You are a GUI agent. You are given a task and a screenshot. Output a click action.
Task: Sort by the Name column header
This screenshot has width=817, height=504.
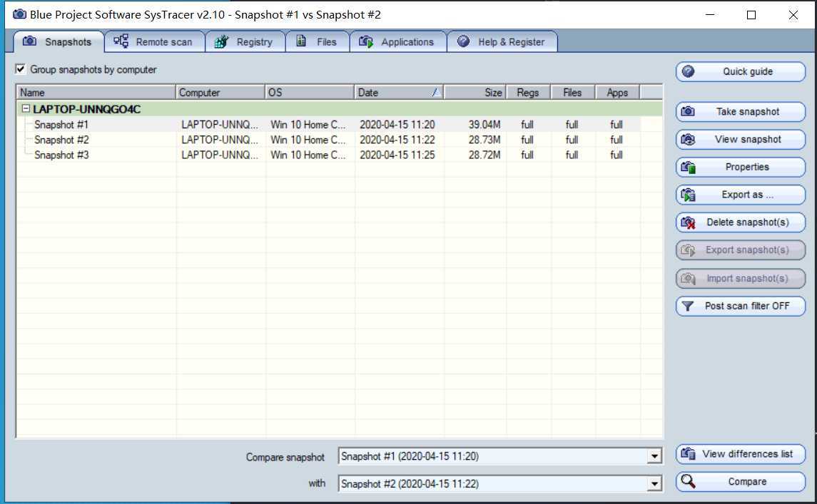point(96,92)
